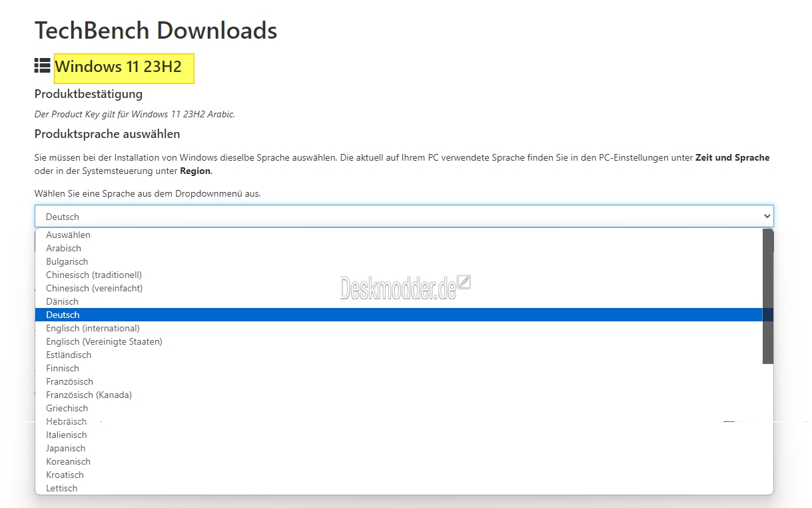The height and width of the screenshot is (508, 812).
Task: Select Estländisch from the list
Action: (x=398, y=355)
